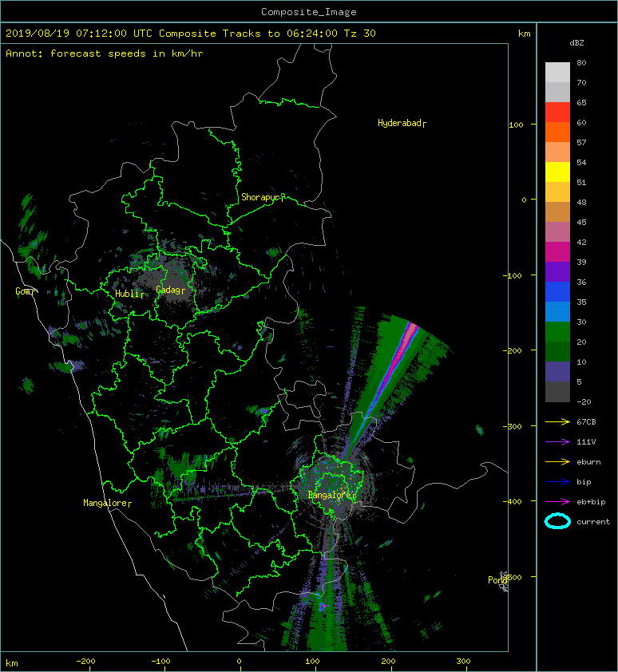Click the dark gray 5 dBZ swatch
Image resolution: width=618 pixels, height=672 pixels.
tap(557, 392)
